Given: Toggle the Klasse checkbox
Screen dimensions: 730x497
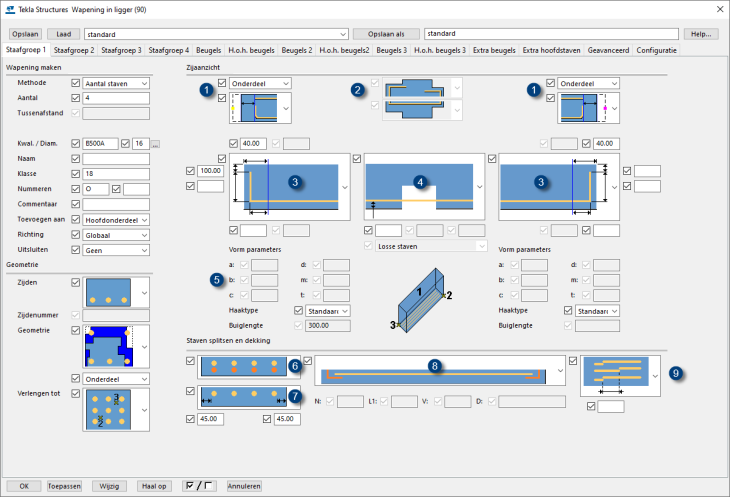Looking at the screenshot, I should pyautogui.click(x=76, y=173).
